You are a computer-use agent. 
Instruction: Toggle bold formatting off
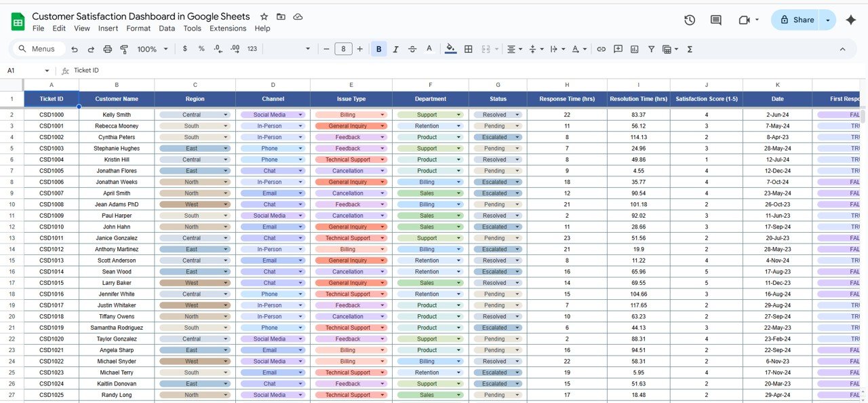378,49
